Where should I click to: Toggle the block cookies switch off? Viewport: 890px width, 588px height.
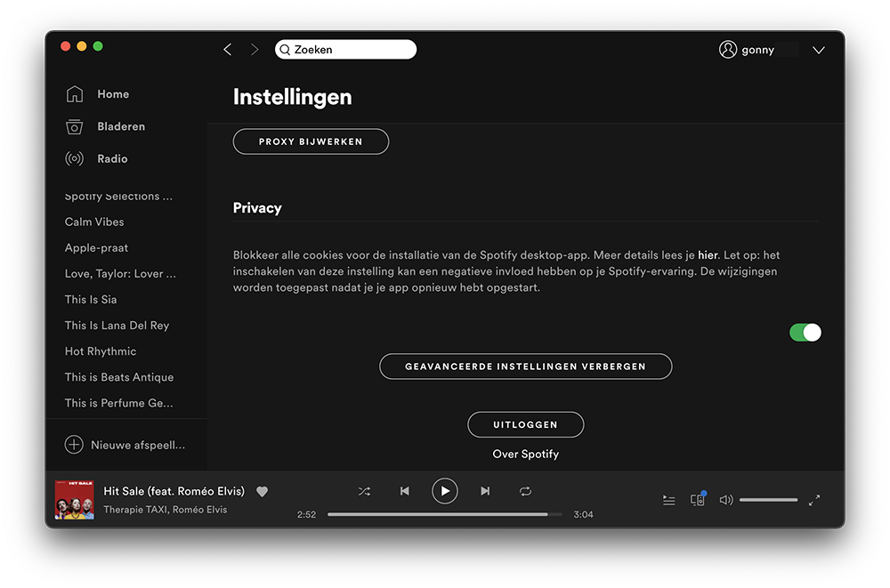click(805, 333)
